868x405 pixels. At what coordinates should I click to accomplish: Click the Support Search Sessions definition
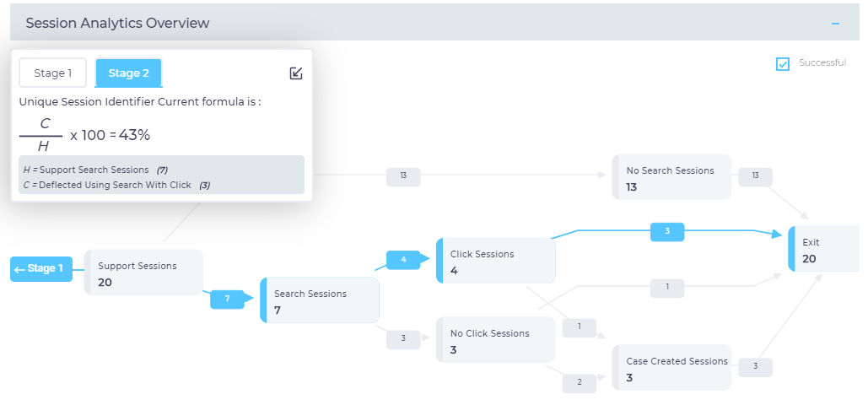94,170
